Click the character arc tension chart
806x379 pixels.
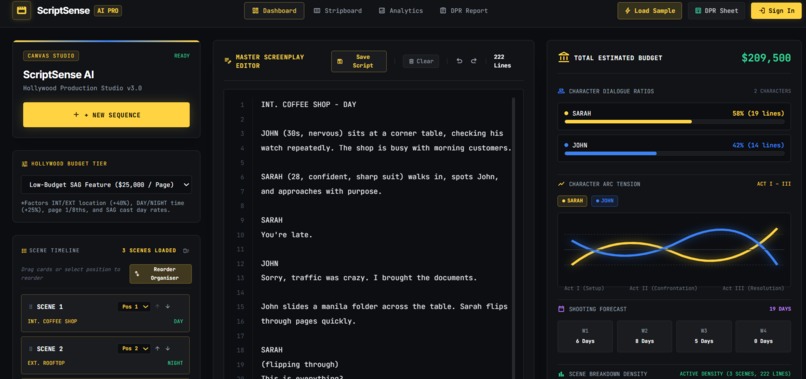coord(674,249)
